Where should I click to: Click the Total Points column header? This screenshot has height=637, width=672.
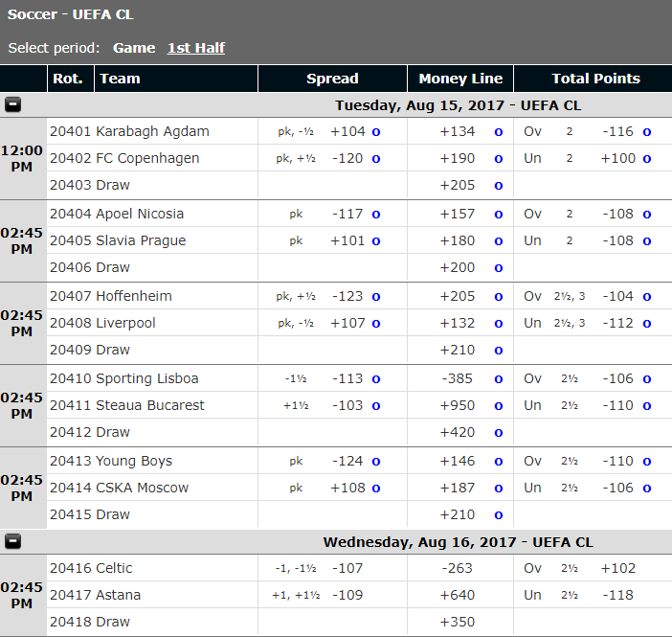pyautogui.click(x=595, y=79)
